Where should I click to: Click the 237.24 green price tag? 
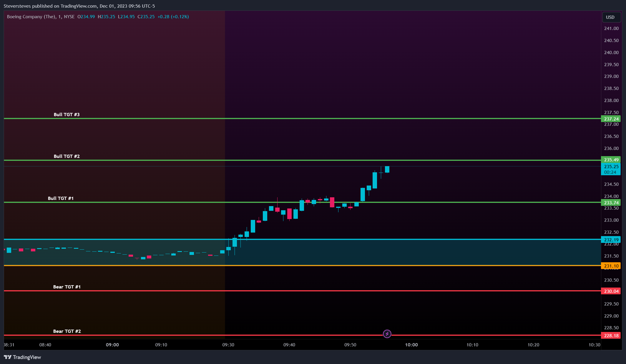pos(611,119)
